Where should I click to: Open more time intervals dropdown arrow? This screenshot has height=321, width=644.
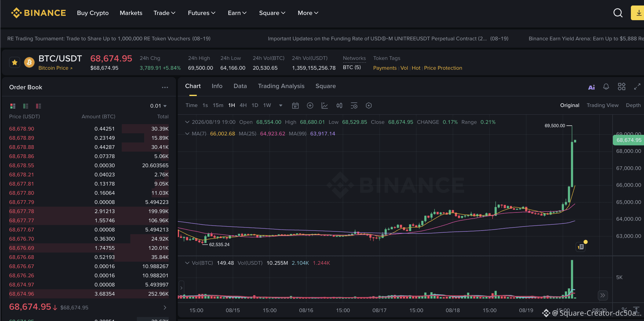281,105
